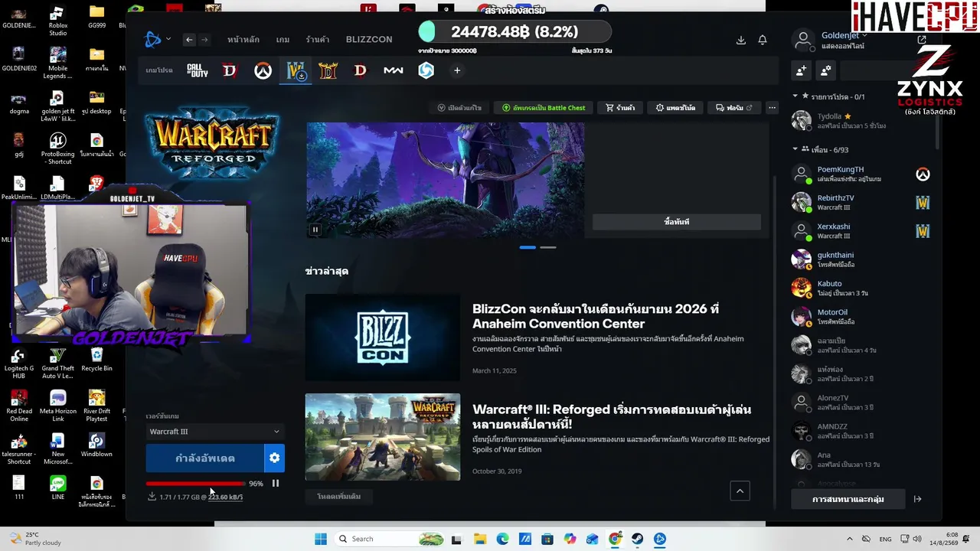Select friend MotorOil in the list

(x=861, y=317)
